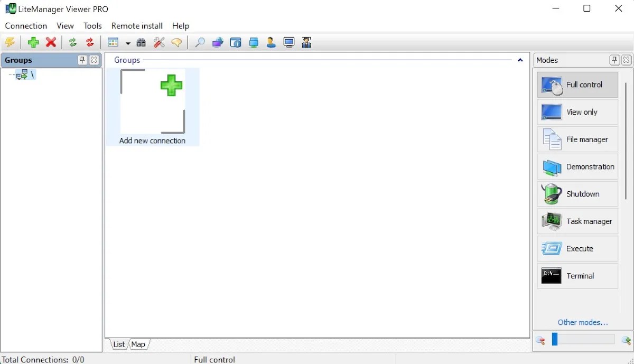Image resolution: width=634 pixels, height=364 pixels.
Task: Open viewer options using the wrench icon
Action: pos(159,42)
